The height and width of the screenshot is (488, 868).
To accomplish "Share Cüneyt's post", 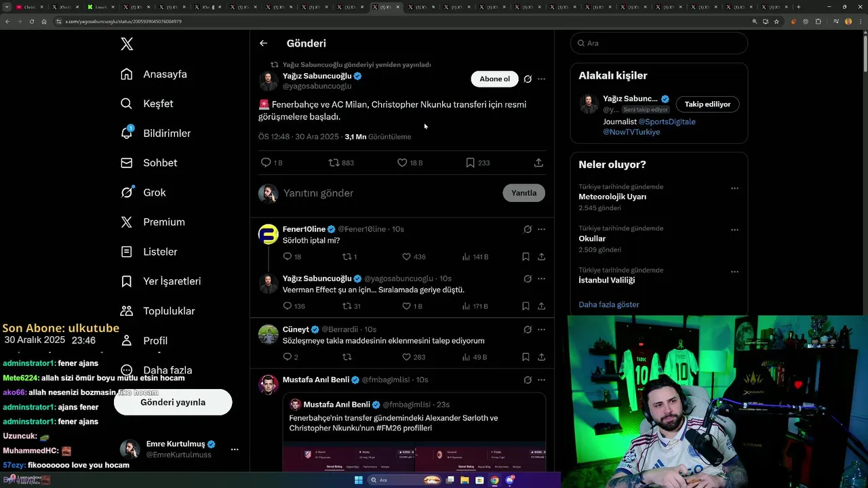I will [542, 357].
